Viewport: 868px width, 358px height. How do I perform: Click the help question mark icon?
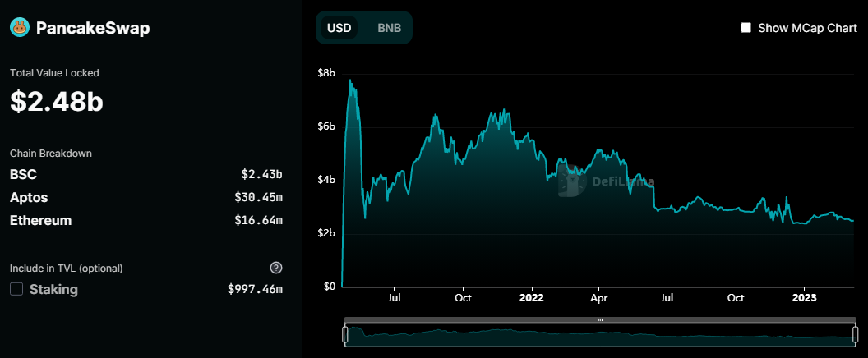coord(276,268)
